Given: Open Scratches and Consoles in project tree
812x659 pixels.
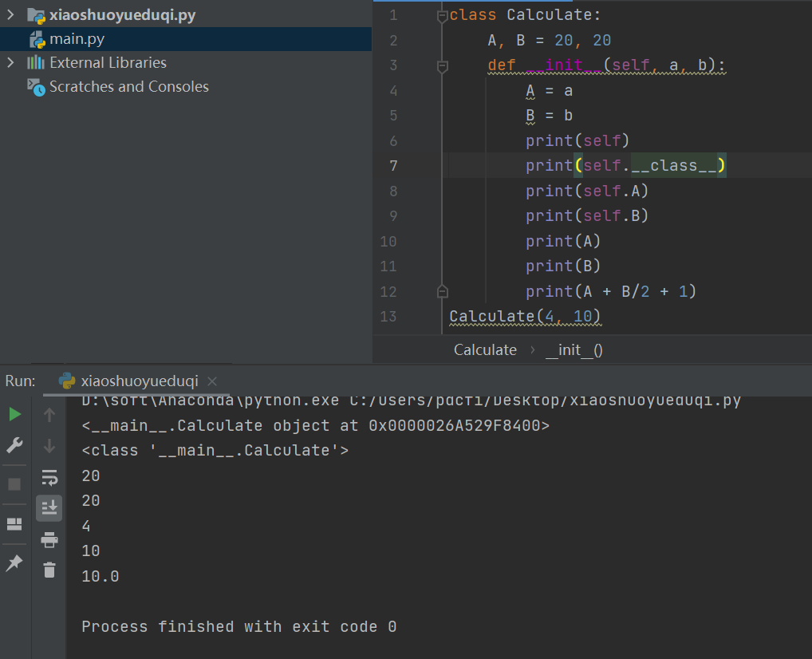Looking at the screenshot, I should pyautogui.click(x=128, y=86).
